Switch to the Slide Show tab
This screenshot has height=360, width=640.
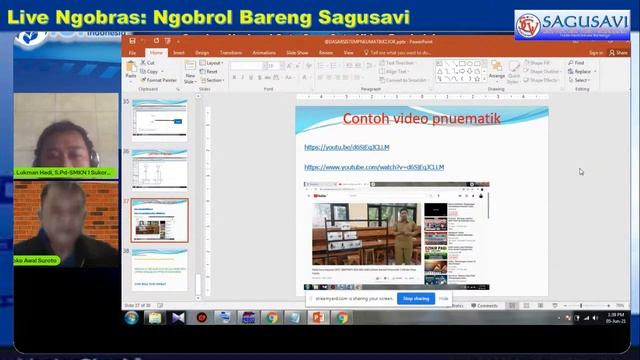[297, 53]
